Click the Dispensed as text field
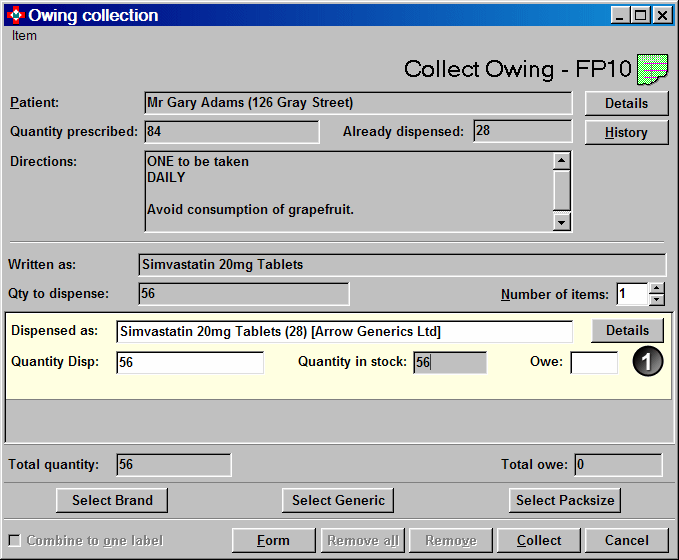679x560 pixels. tap(344, 331)
